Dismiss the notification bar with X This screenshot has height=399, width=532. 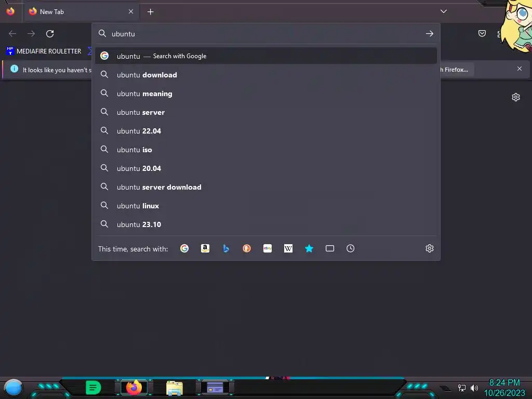[x=520, y=69]
